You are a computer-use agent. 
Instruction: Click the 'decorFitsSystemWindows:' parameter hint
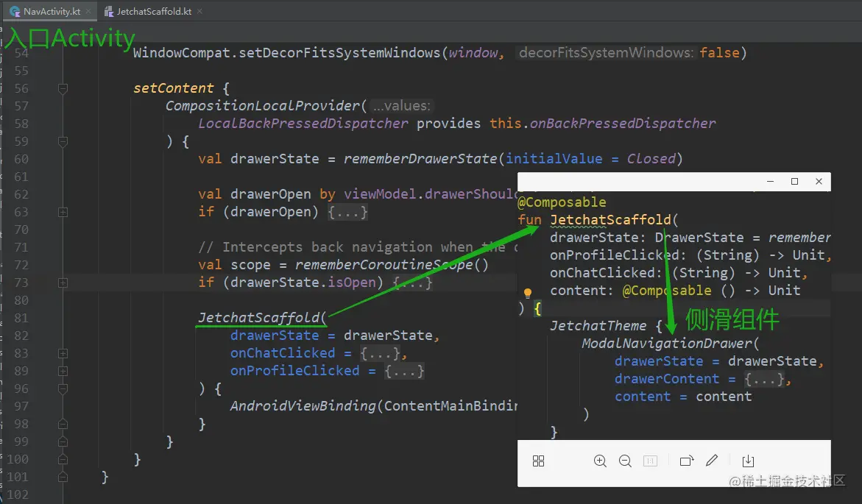click(607, 53)
